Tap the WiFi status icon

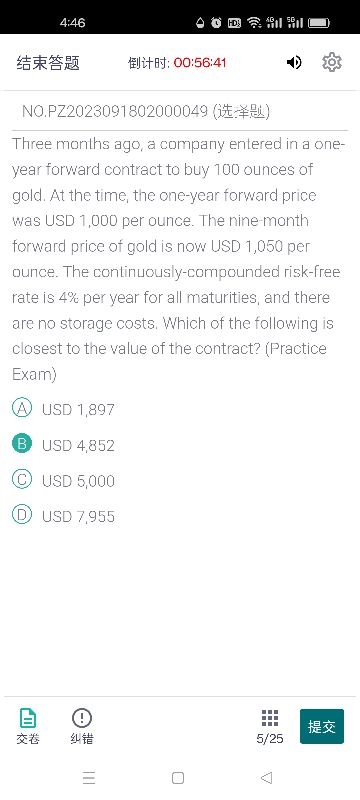point(253,22)
